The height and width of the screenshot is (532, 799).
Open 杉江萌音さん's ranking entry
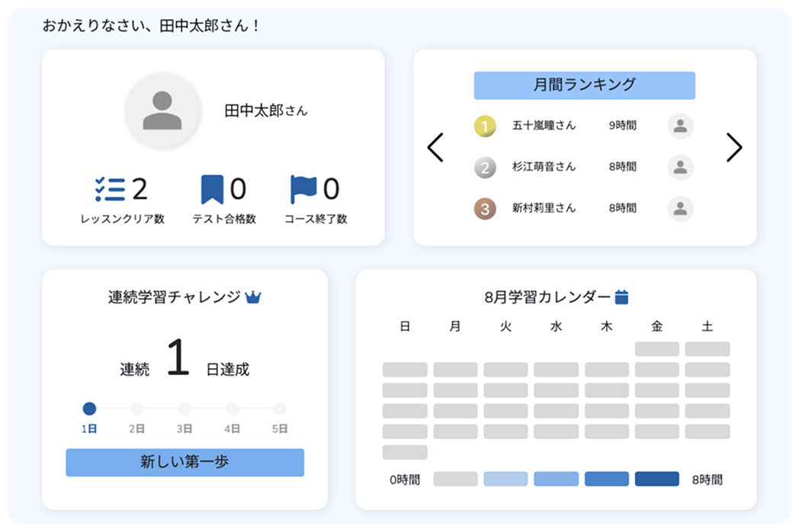[544, 167]
